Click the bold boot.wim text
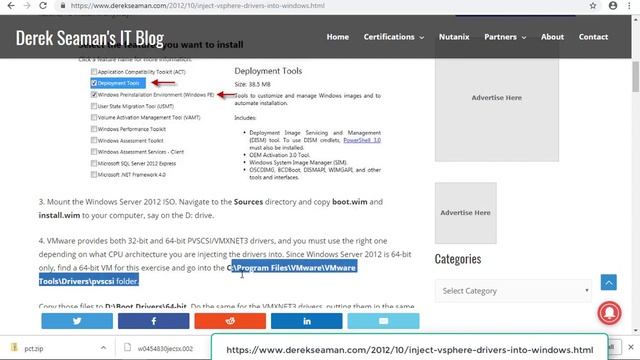 [x=350, y=202]
